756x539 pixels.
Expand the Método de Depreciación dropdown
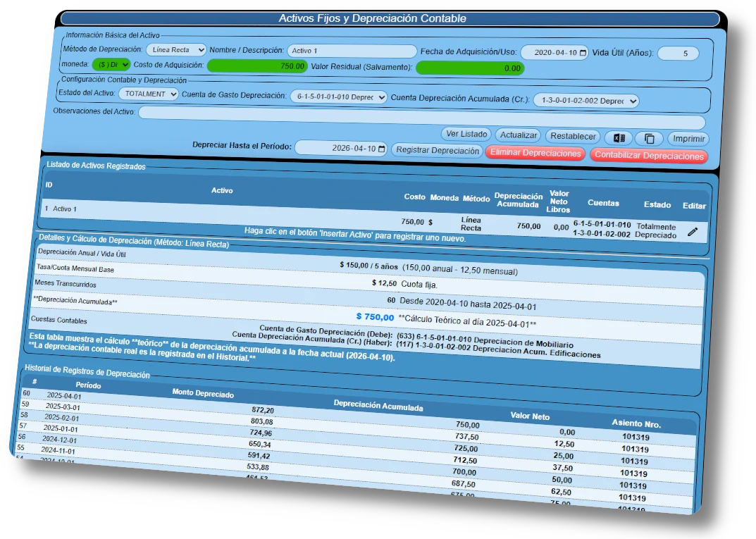[x=176, y=50]
